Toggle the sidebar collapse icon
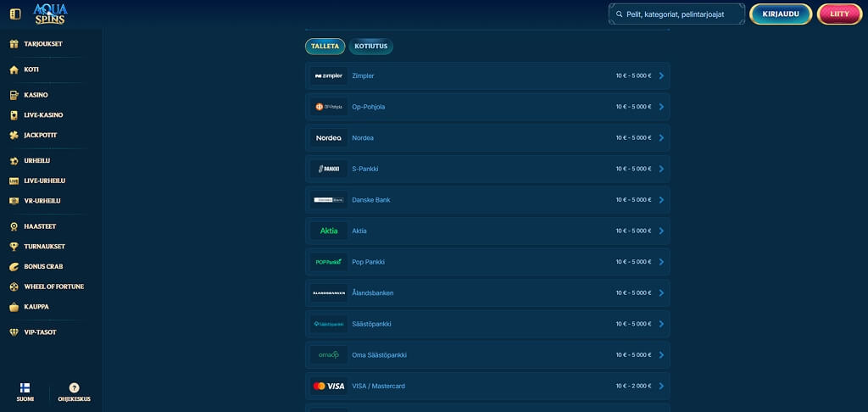The image size is (868, 412). pos(15,14)
